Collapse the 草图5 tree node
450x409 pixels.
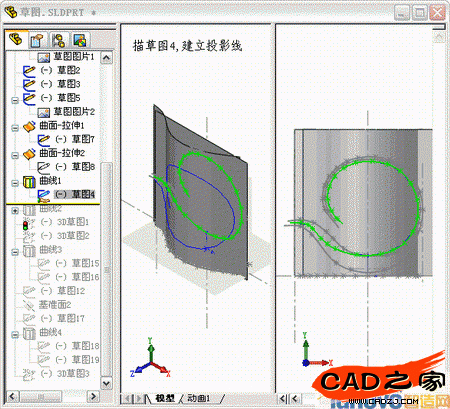[x=15, y=100]
